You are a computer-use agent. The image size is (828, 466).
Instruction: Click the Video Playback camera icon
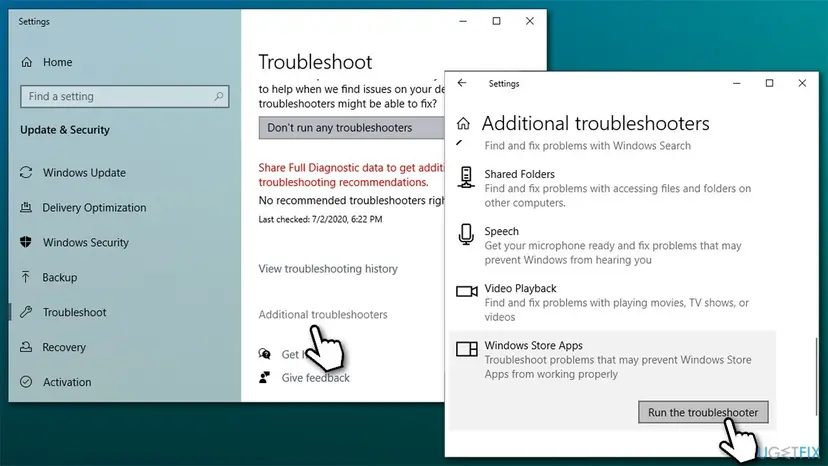[467, 291]
